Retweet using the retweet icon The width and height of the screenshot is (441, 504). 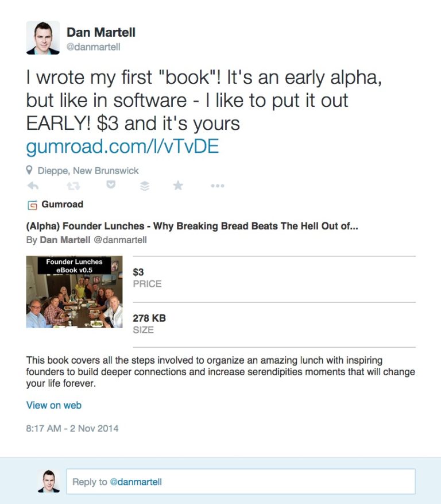[73, 186]
